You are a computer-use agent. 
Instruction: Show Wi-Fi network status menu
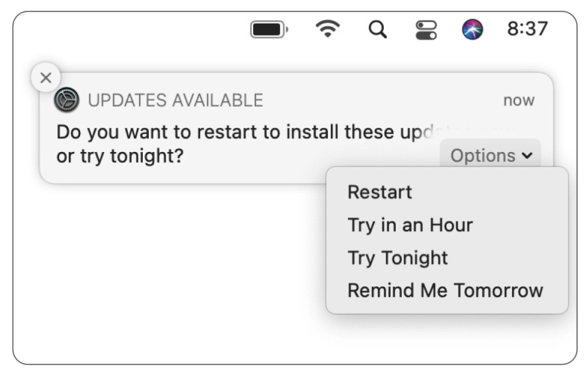(328, 29)
